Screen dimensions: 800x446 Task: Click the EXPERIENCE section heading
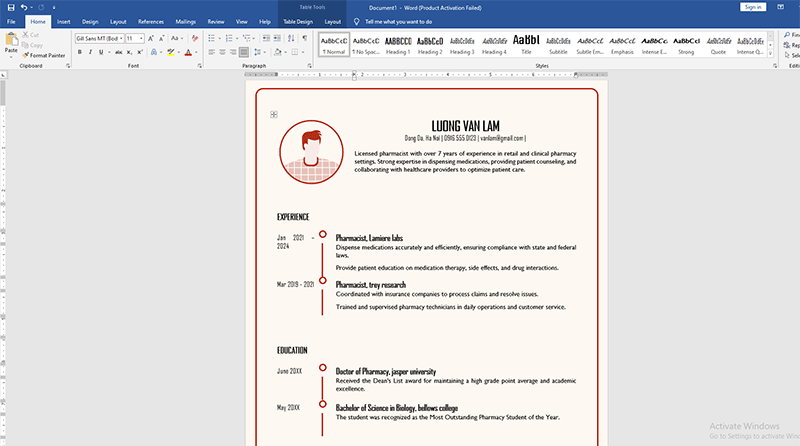pos(293,217)
